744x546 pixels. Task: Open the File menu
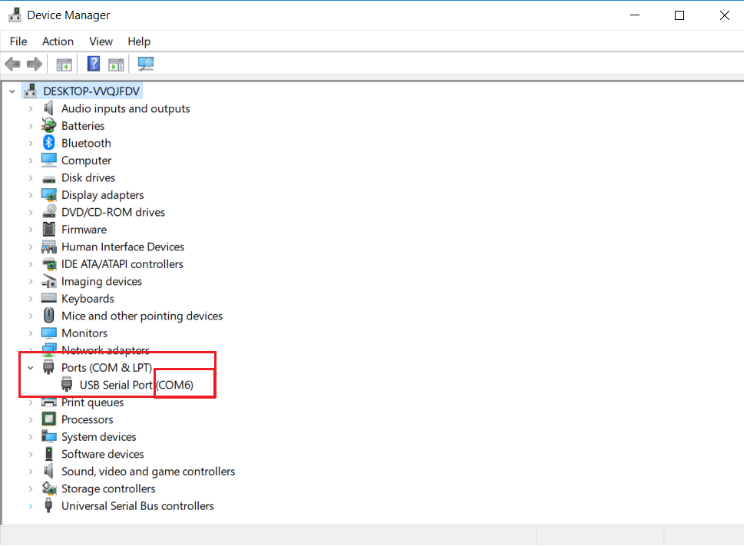[18, 41]
